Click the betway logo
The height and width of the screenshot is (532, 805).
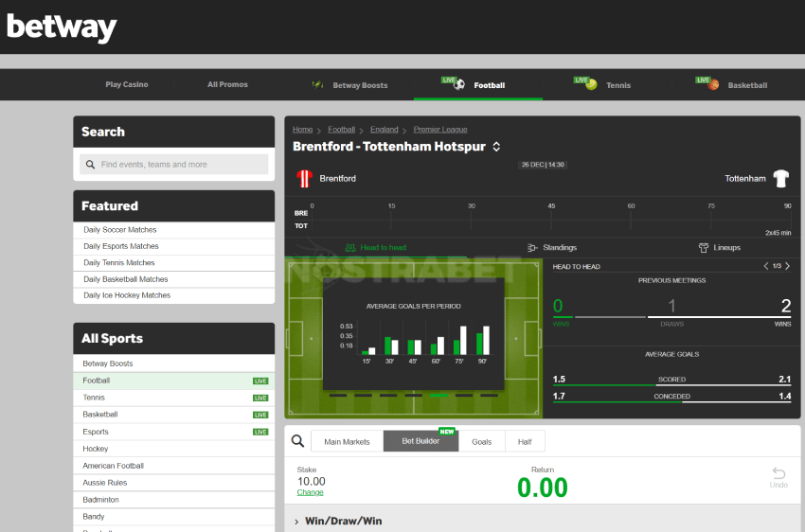coord(62,27)
